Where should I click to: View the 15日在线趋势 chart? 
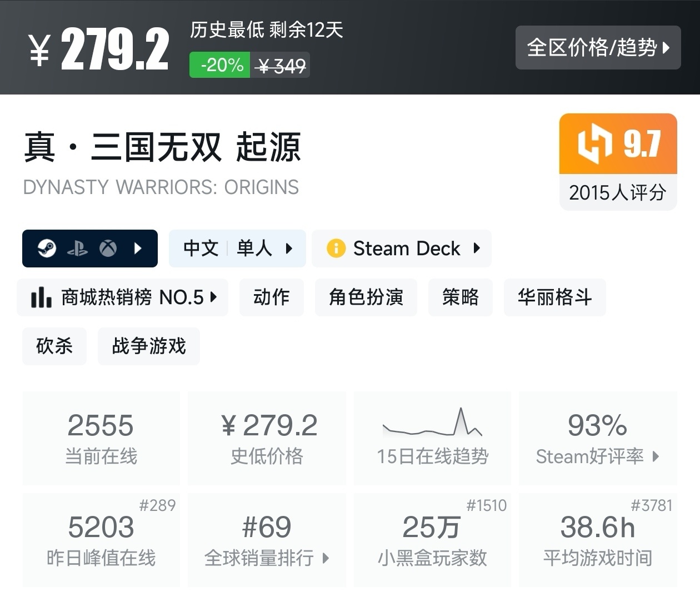[x=432, y=438]
